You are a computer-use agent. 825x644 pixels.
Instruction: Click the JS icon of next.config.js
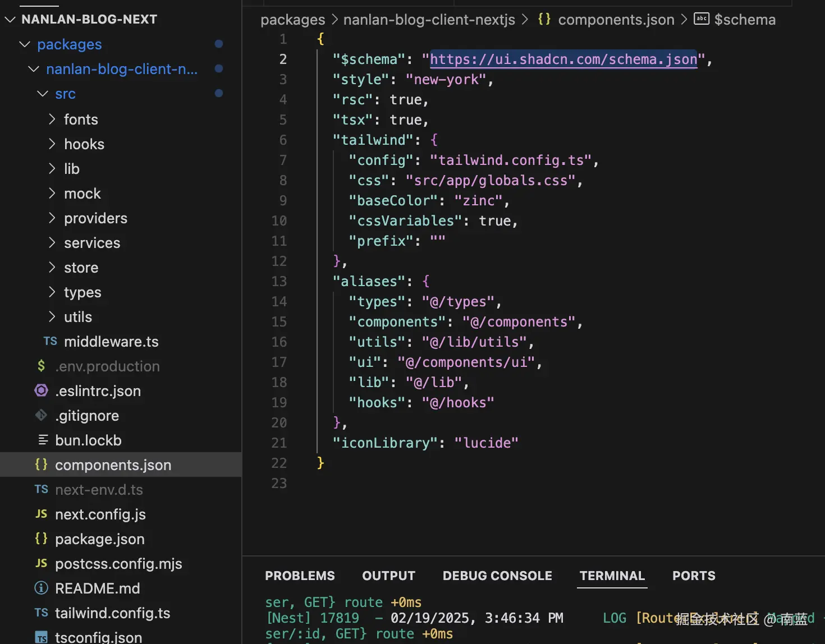tap(42, 514)
